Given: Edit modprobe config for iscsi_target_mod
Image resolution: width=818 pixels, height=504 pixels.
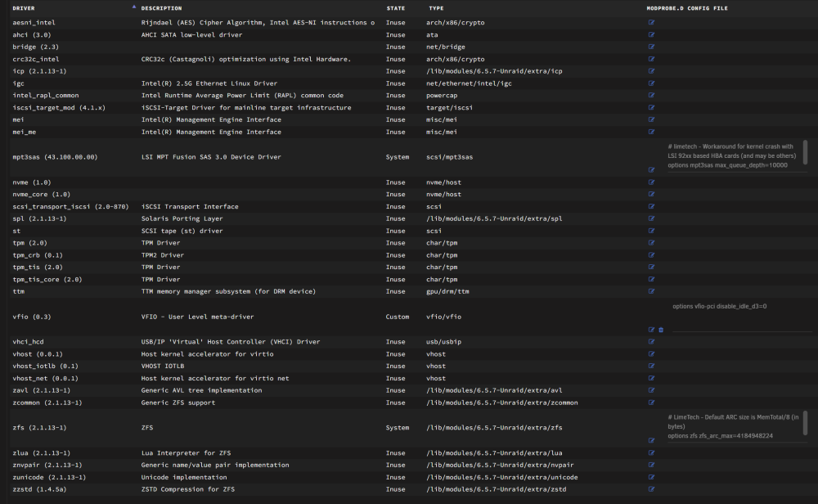Looking at the screenshot, I should pyautogui.click(x=651, y=107).
